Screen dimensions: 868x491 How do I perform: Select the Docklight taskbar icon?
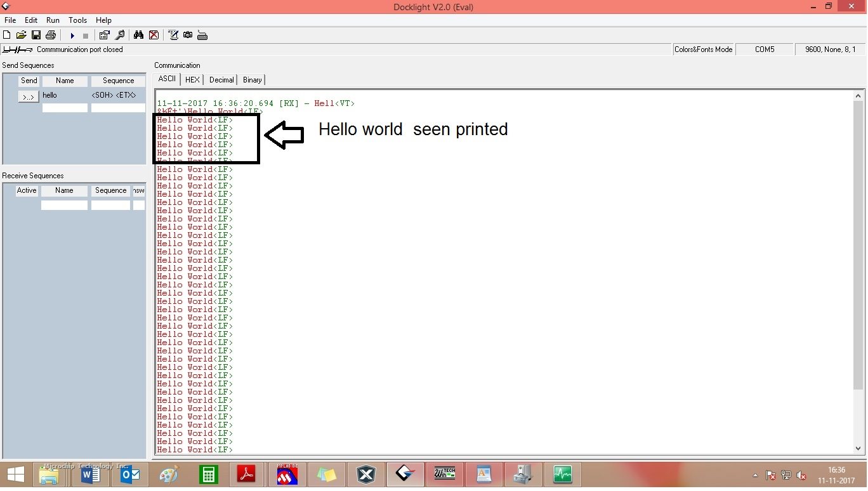pyautogui.click(x=404, y=475)
